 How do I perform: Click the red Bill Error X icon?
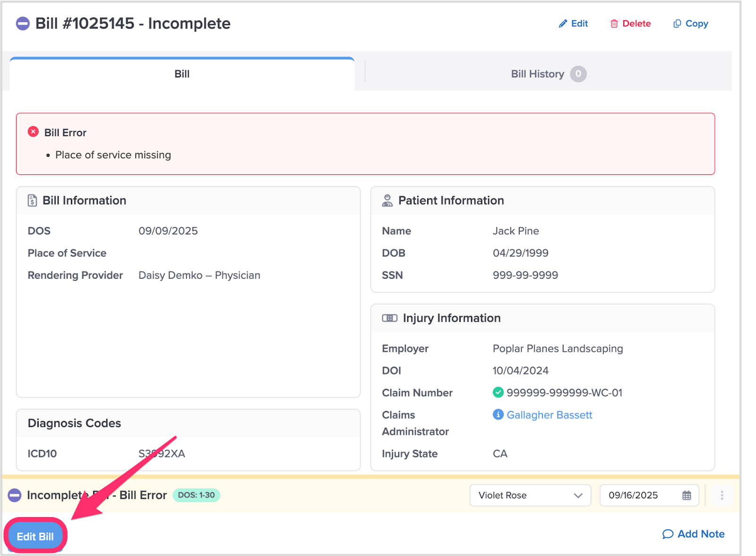coord(33,132)
